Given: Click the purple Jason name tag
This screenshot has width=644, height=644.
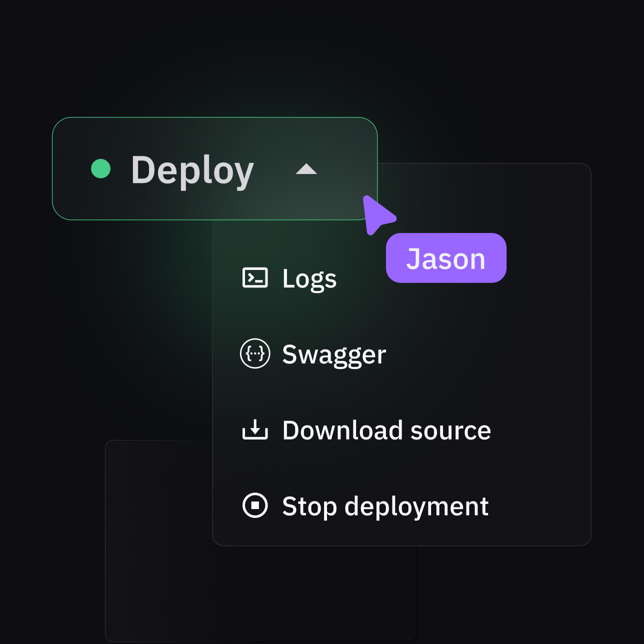Looking at the screenshot, I should click(446, 258).
